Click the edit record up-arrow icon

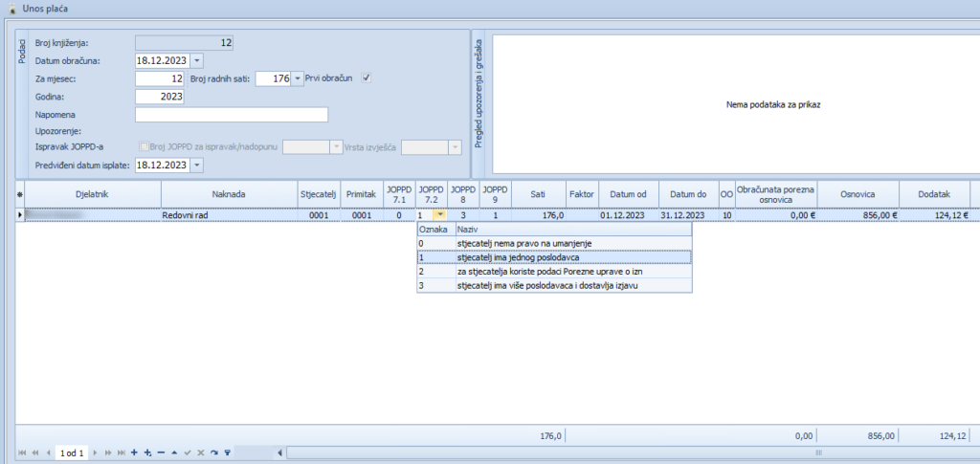pos(174,452)
